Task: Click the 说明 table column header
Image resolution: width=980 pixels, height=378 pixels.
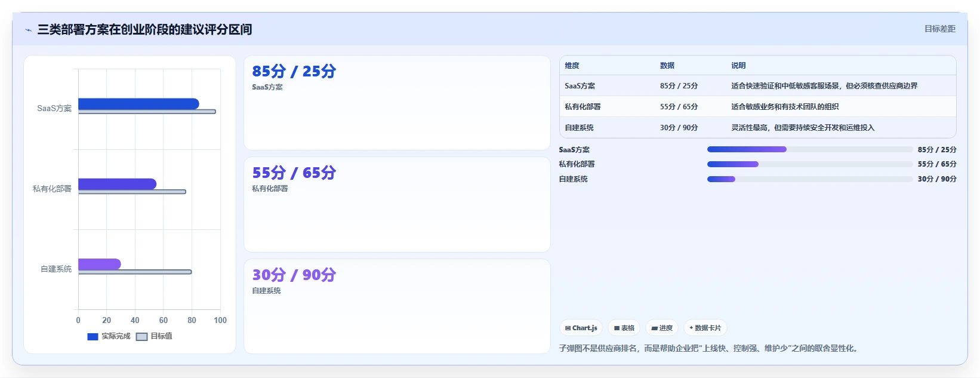Action: pyautogui.click(x=739, y=66)
